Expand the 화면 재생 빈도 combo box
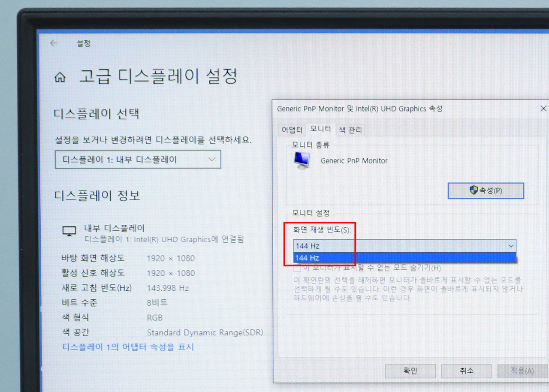Viewport: 549px width, 392px height. tap(511, 246)
